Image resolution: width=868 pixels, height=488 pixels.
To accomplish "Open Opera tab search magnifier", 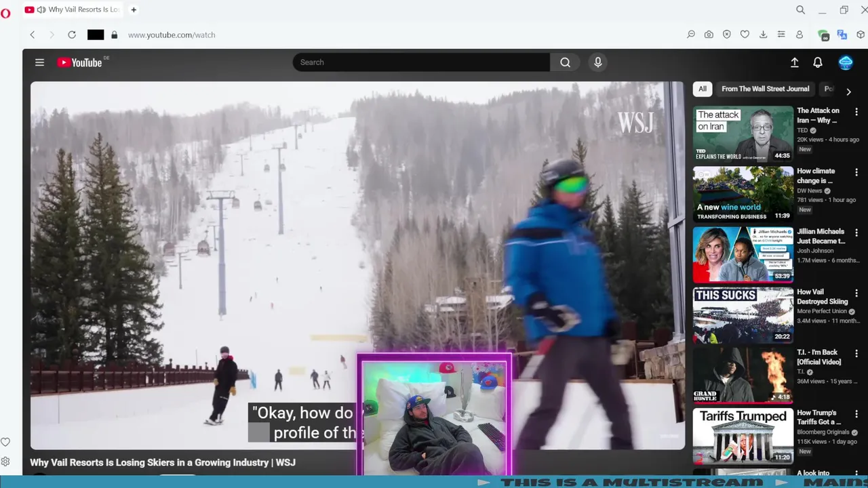I will point(800,9).
